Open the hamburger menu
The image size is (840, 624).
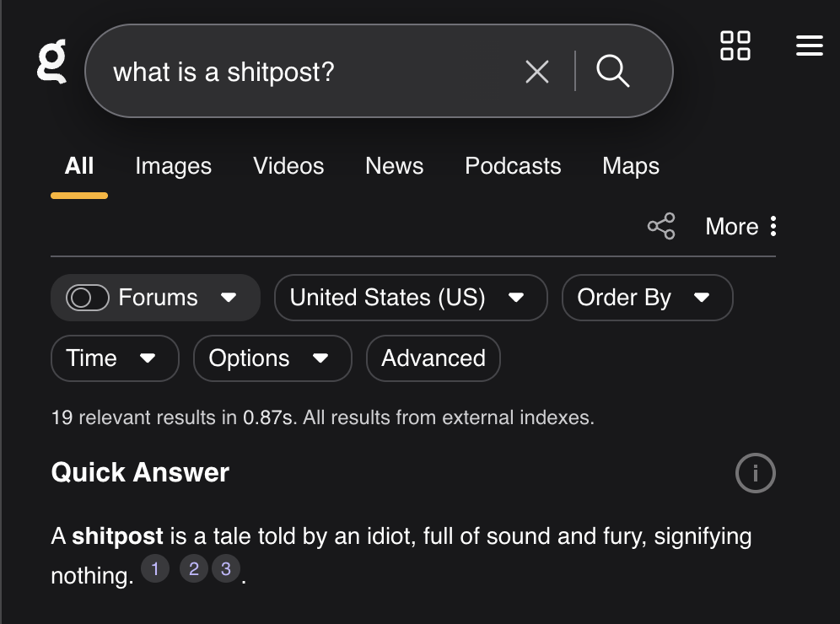point(809,46)
